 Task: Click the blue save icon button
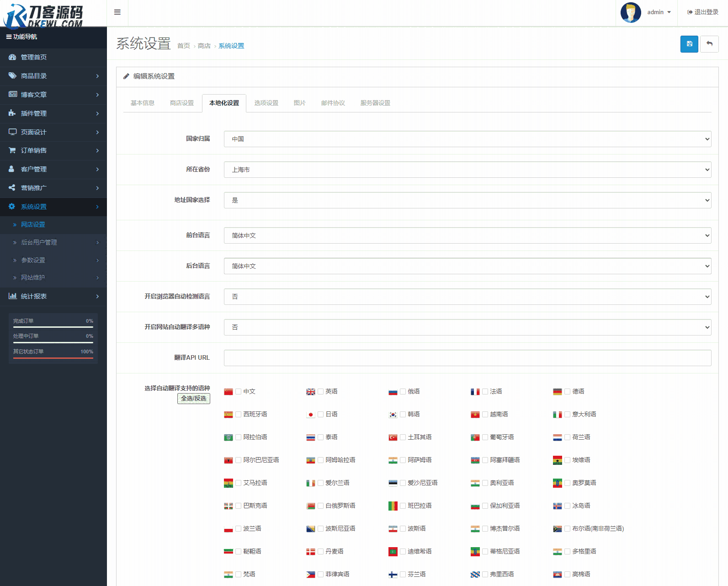[689, 44]
